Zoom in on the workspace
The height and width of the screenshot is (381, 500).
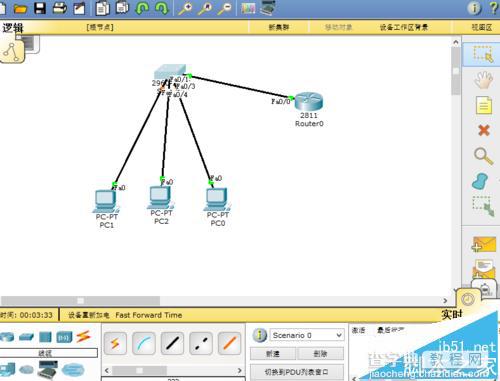click(185, 8)
